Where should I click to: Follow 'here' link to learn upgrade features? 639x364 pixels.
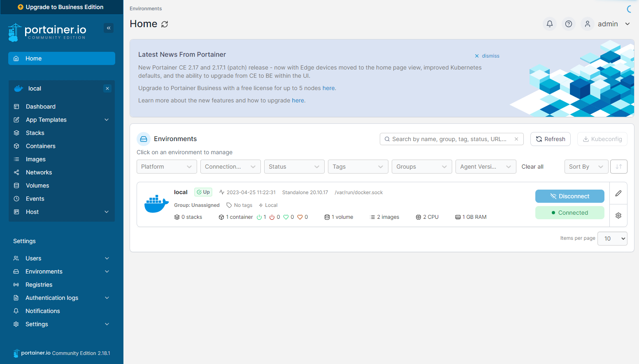pyautogui.click(x=298, y=100)
